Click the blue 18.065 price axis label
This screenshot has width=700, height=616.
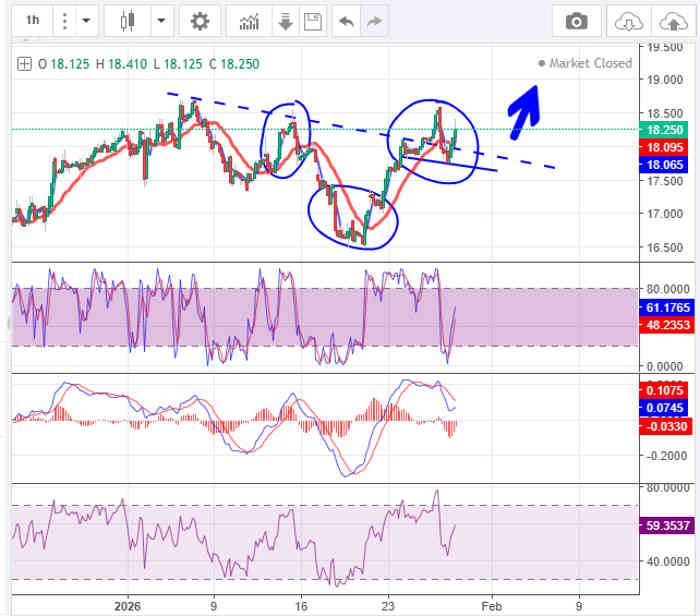[x=664, y=164]
